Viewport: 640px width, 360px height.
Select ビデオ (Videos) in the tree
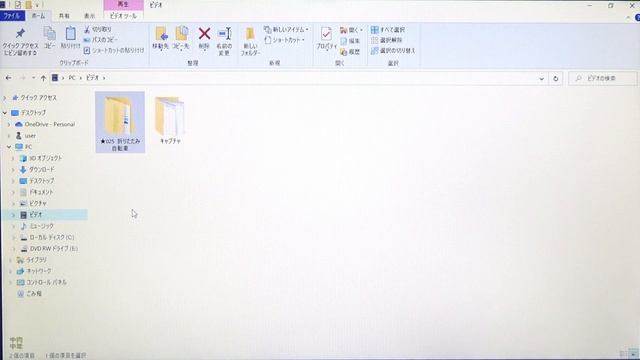45,215
